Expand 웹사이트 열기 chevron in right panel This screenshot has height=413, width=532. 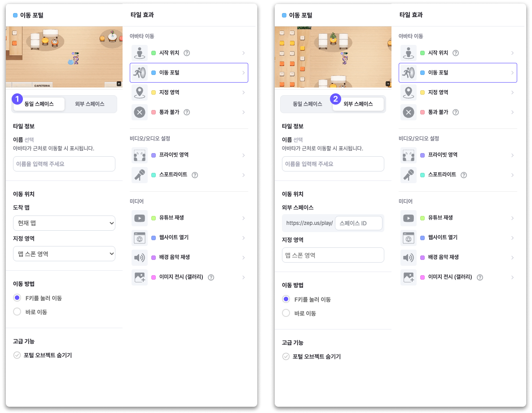(x=512, y=237)
